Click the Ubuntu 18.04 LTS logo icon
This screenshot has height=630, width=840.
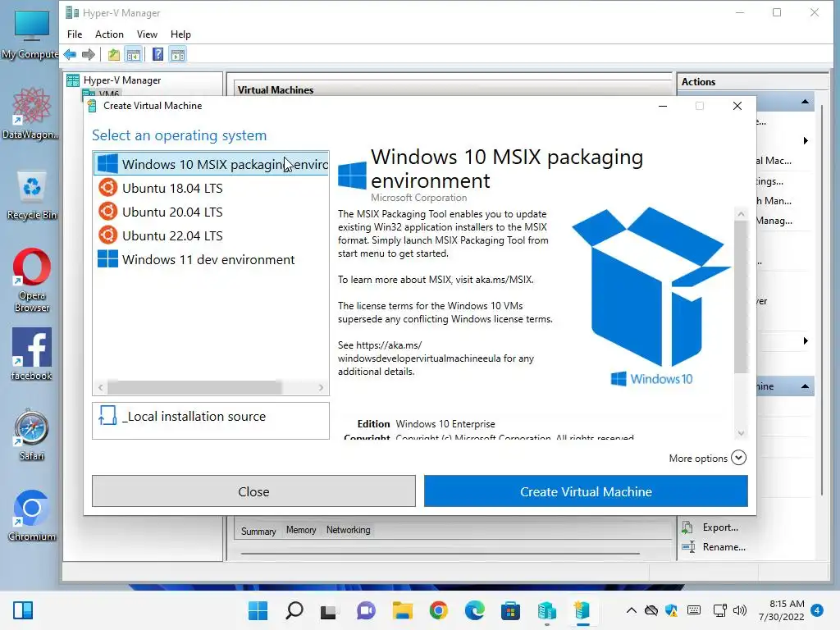pos(107,188)
